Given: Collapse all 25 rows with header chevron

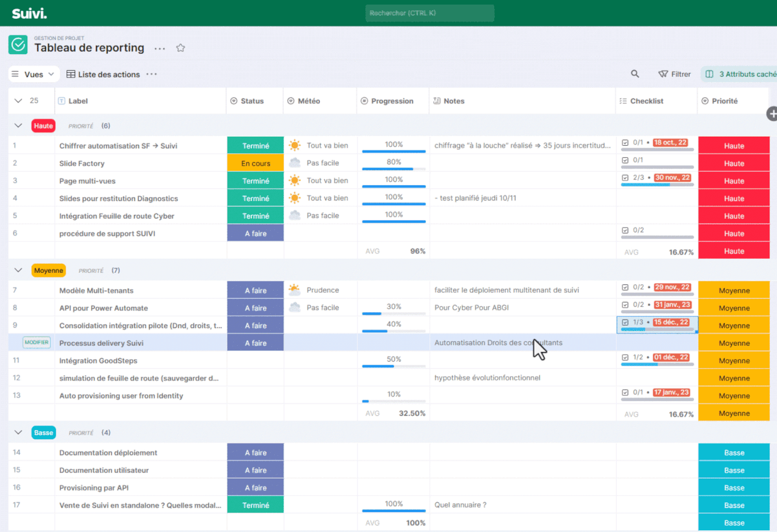Looking at the screenshot, I should pyautogui.click(x=18, y=101).
